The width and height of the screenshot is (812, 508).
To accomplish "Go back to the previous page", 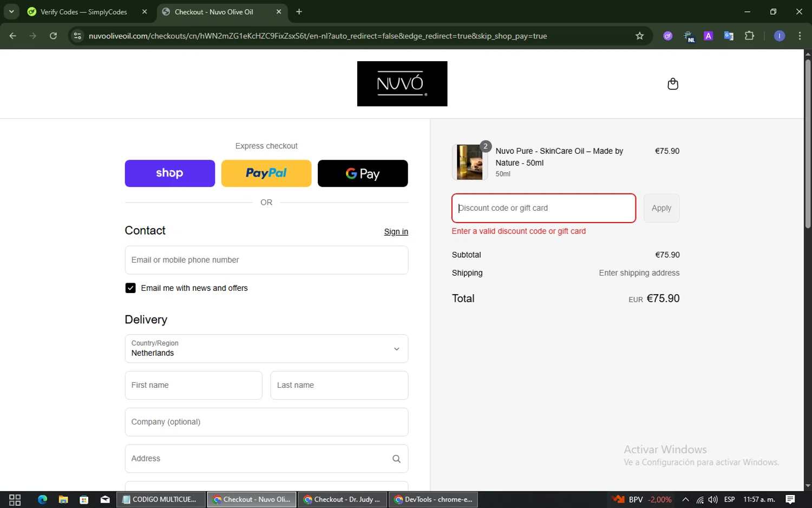I will pos(13,36).
